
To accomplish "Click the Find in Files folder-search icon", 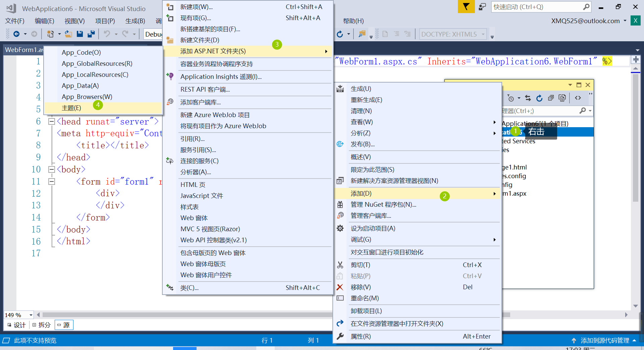I will 362,34.
